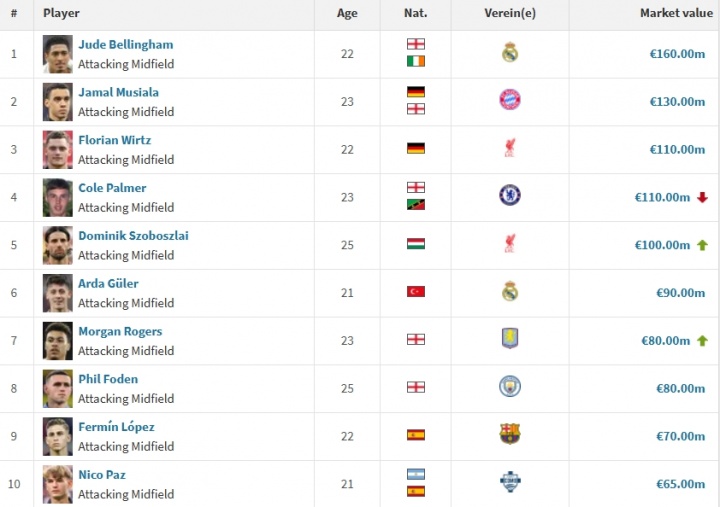Click the Player column header
This screenshot has height=507, width=720.
[62, 13]
